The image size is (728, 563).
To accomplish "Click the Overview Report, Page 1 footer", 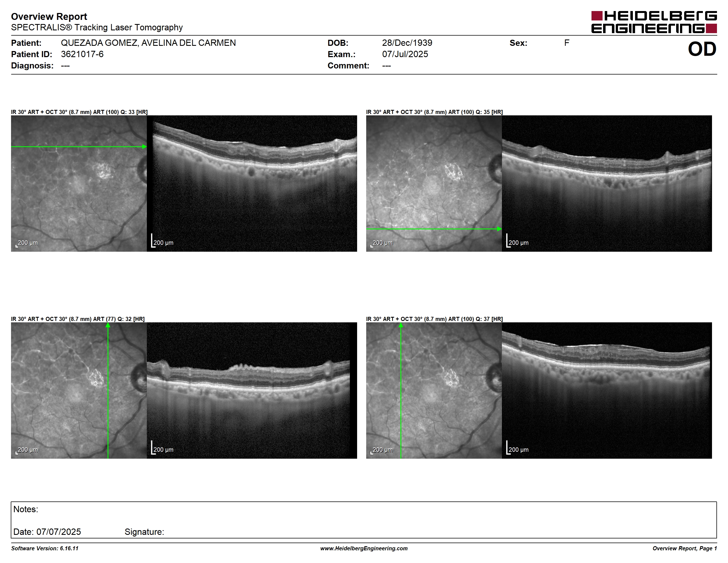I will pos(685,548).
